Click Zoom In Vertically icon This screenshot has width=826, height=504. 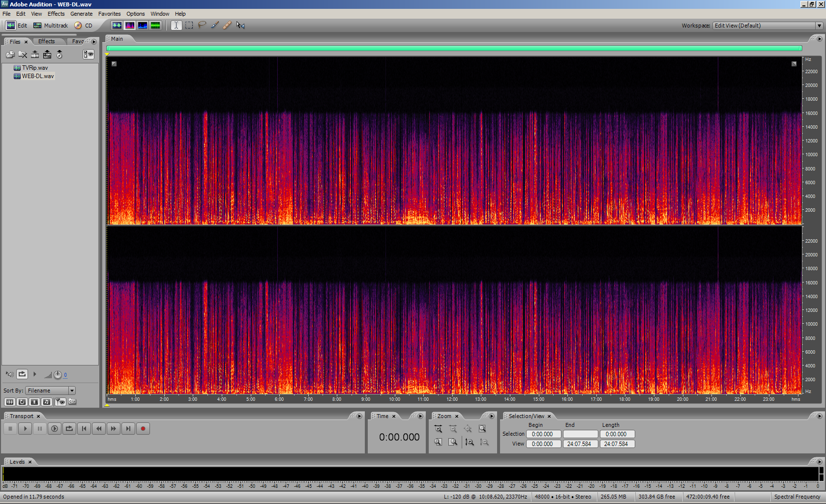[470, 442]
